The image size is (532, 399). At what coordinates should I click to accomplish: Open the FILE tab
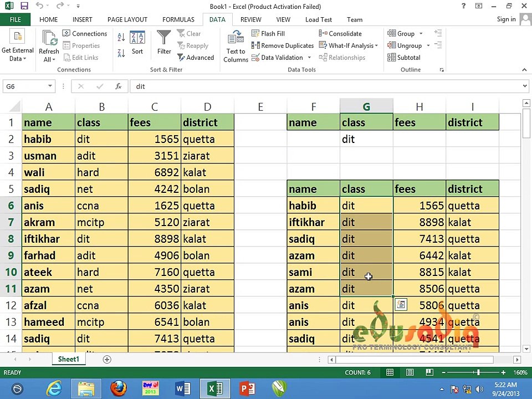pos(16,19)
